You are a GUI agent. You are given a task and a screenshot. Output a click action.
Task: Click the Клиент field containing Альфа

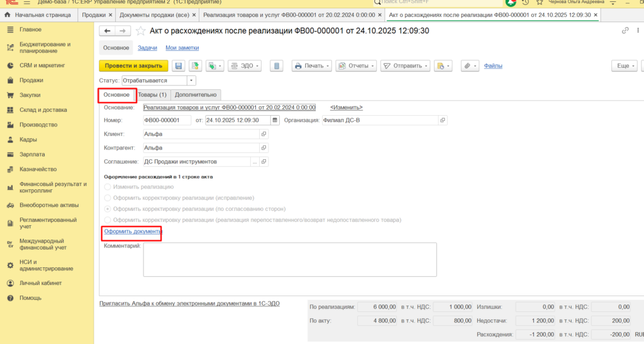(201, 134)
